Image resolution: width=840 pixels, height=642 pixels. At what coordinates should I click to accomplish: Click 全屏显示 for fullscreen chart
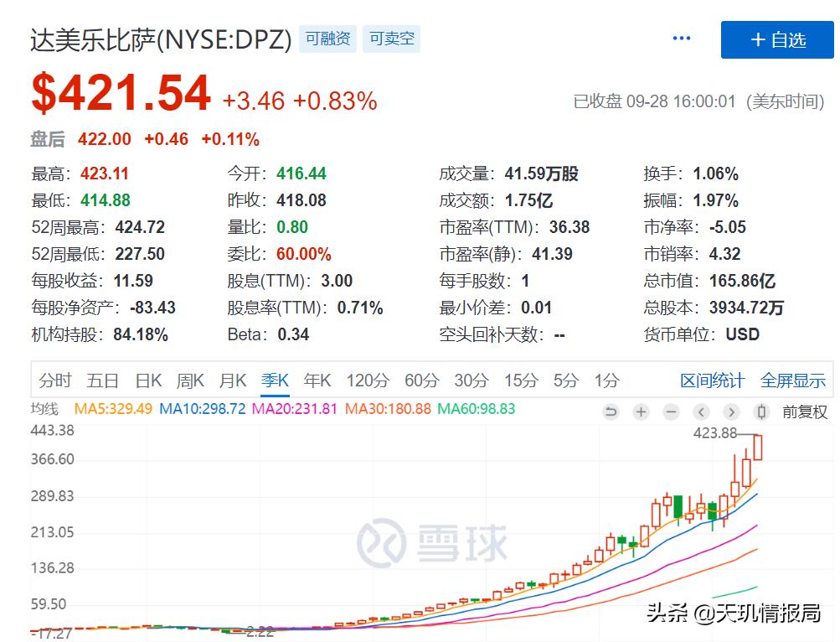point(792,381)
